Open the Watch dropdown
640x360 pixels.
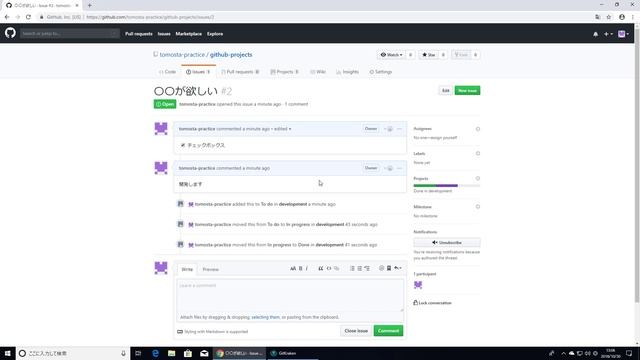[391, 55]
